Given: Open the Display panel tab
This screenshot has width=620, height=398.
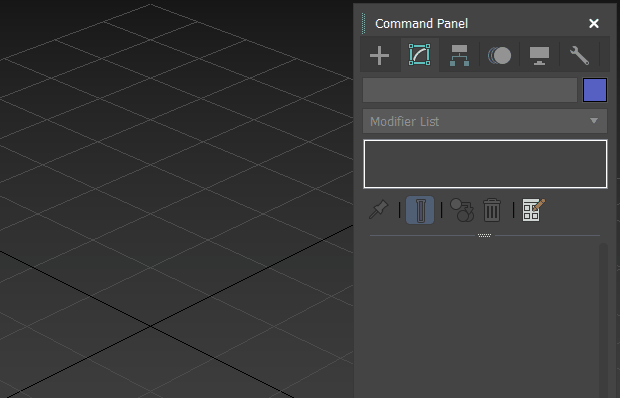Looking at the screenshot, I should coord(539,55).
